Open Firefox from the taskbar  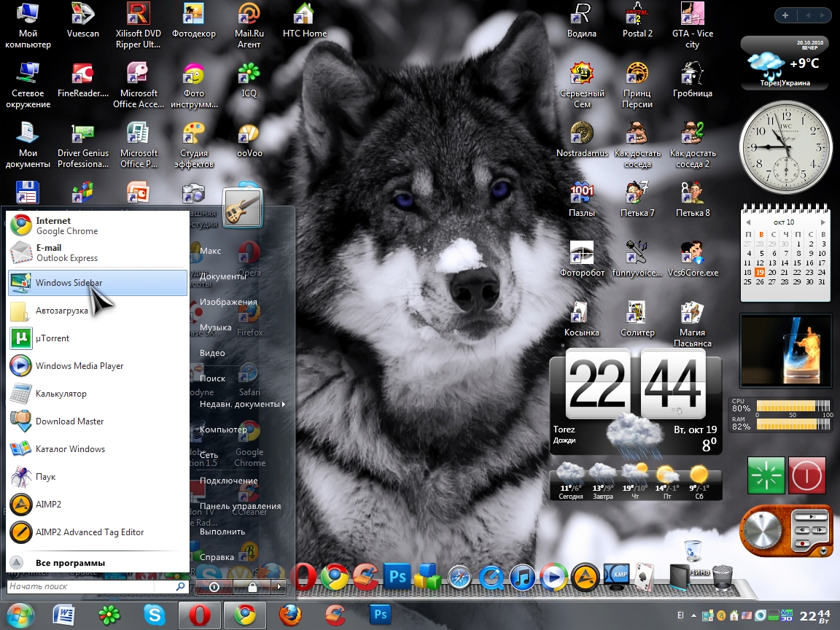[289, 615]
